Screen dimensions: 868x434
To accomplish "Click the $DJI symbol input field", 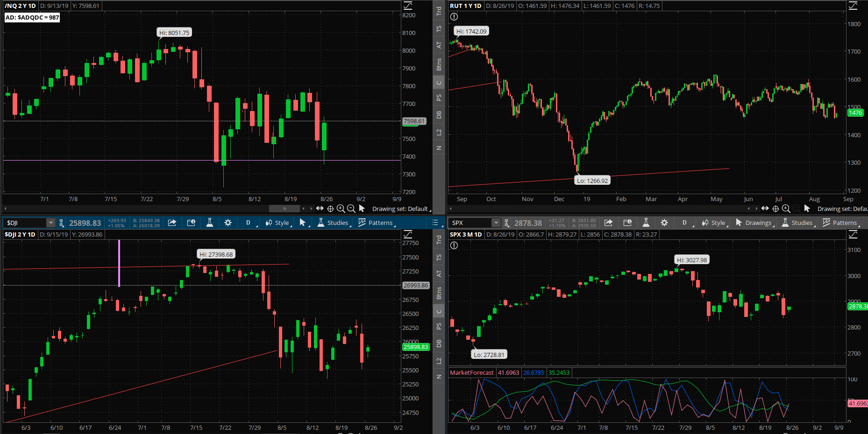I will (x=25, y=223).
